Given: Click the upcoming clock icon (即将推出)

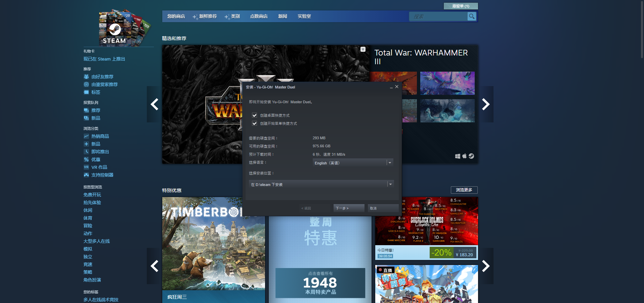Looking at the screenshot, I should (x=86, y=152).
